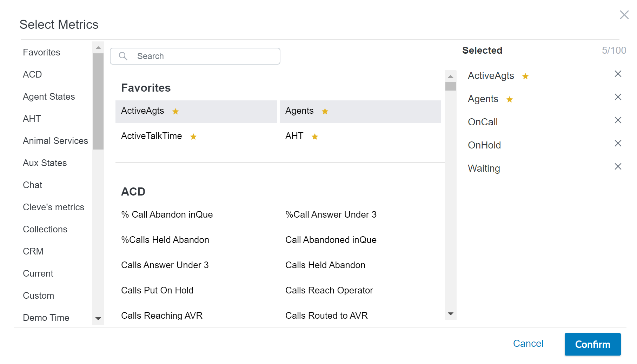Screen dimensions: 637x364
Task: Select %Call Answer Under 3 metric
Action: point(331,214)
